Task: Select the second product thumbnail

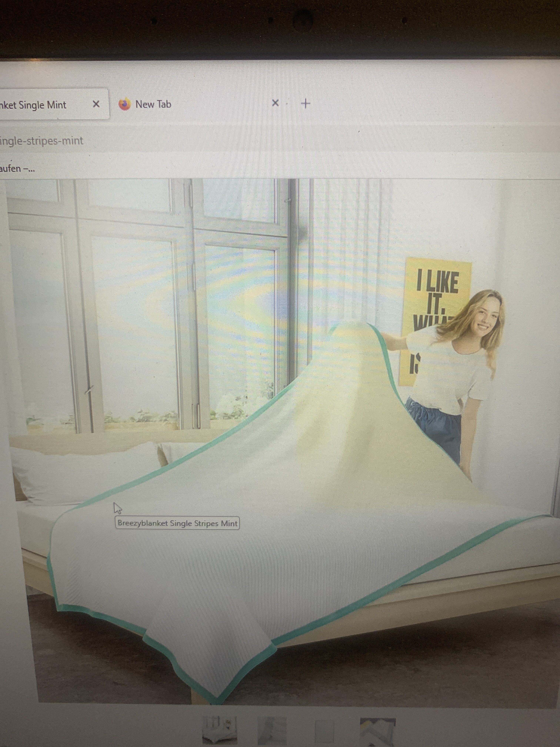Action: (x=272, y=730)
